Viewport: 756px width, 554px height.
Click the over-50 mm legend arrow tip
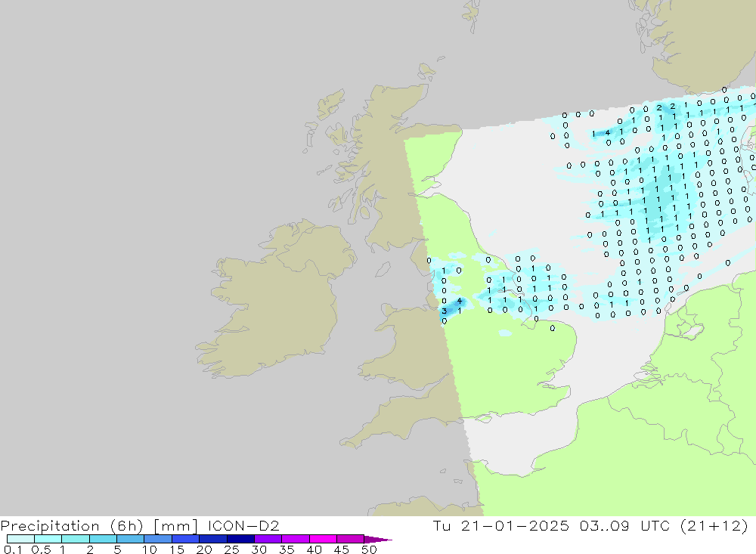(378, 539)
